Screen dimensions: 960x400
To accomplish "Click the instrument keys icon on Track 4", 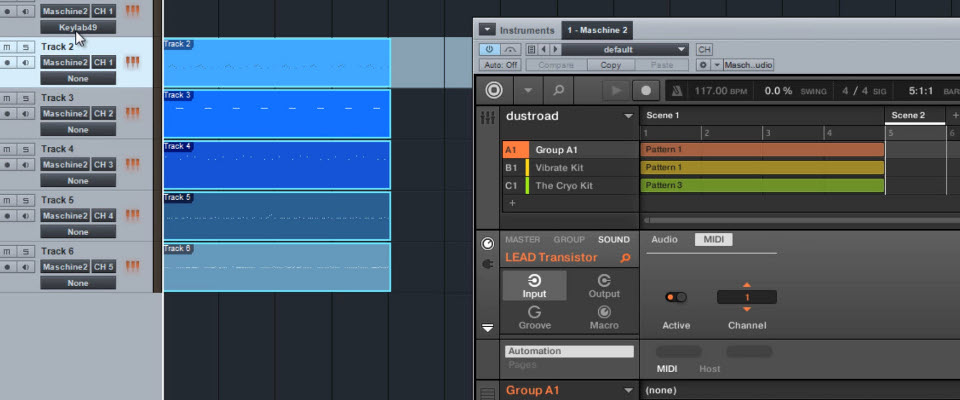I will (x=132, y=164).
